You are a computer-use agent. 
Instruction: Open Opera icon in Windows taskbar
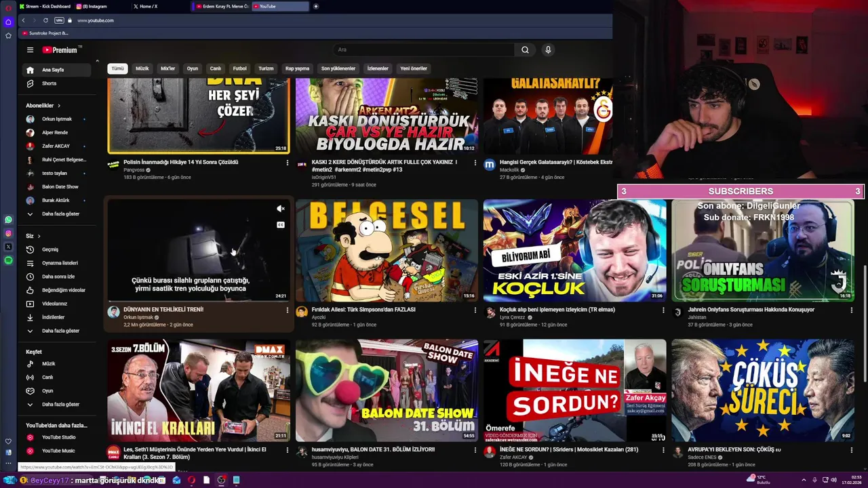click(191, 480)
